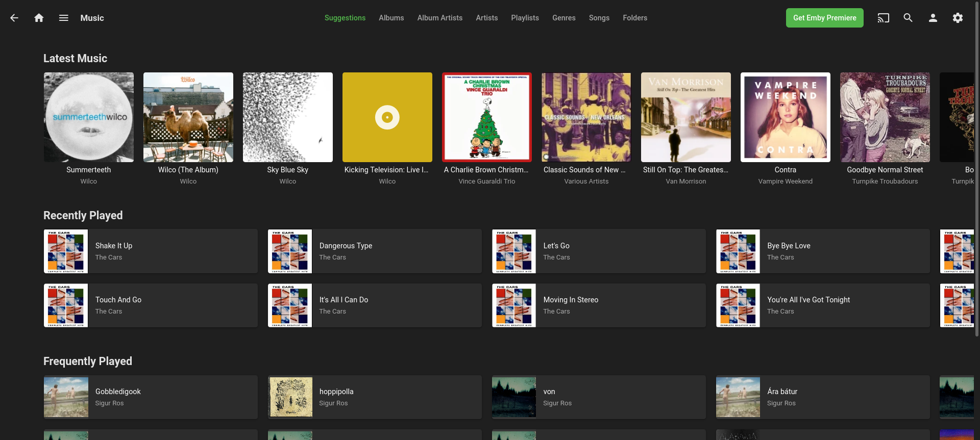Play von by Sigur Ros
This screenshot has width=980, height=440.
pyautogui.click(x=599, y=397)
